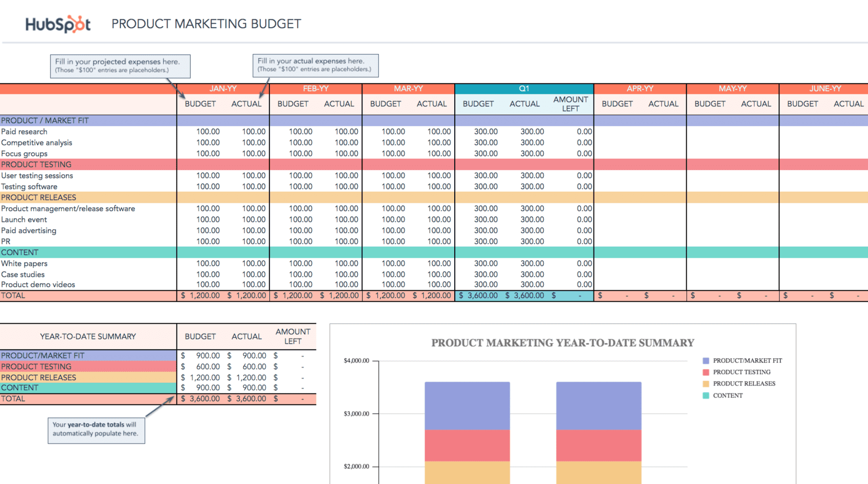Select the PRODUCT RELEASES summary total row
This screenshot has height=484, width=868.
tap(38, 377)
